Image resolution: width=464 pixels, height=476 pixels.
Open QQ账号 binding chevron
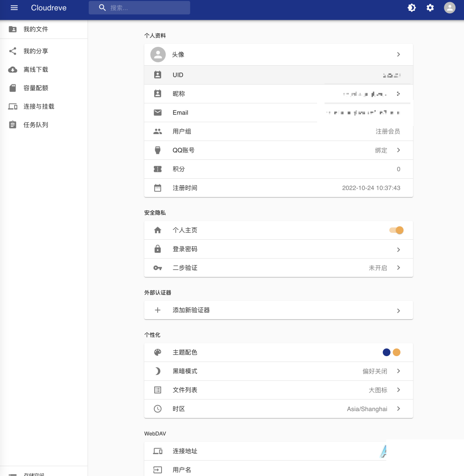[x=398, y=150]
